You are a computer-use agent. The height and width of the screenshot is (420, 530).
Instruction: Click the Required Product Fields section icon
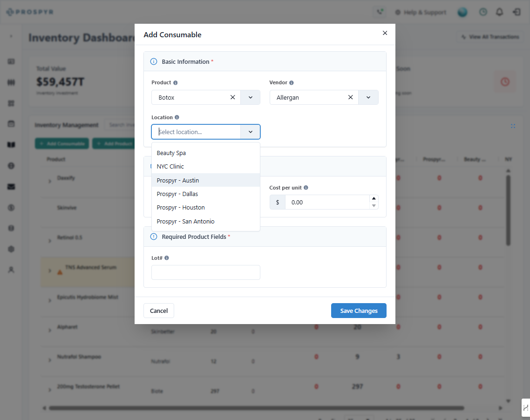tap(154, 237)
